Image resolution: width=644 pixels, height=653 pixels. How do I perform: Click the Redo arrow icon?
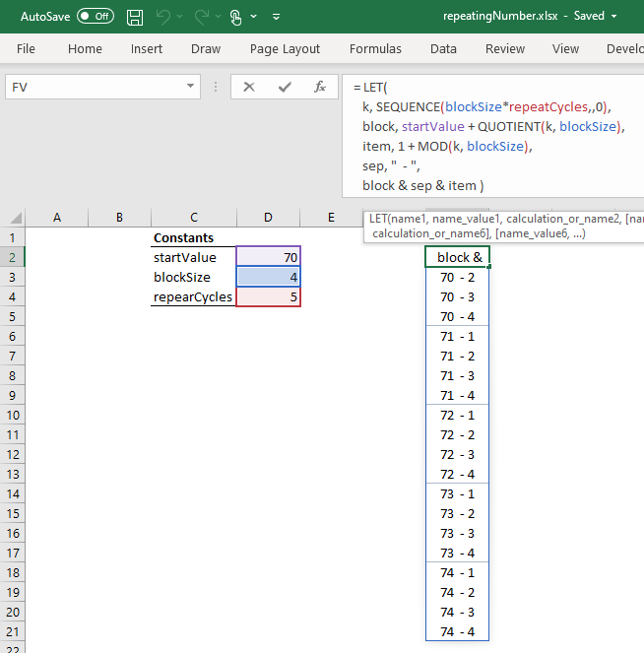coord(201,17)
